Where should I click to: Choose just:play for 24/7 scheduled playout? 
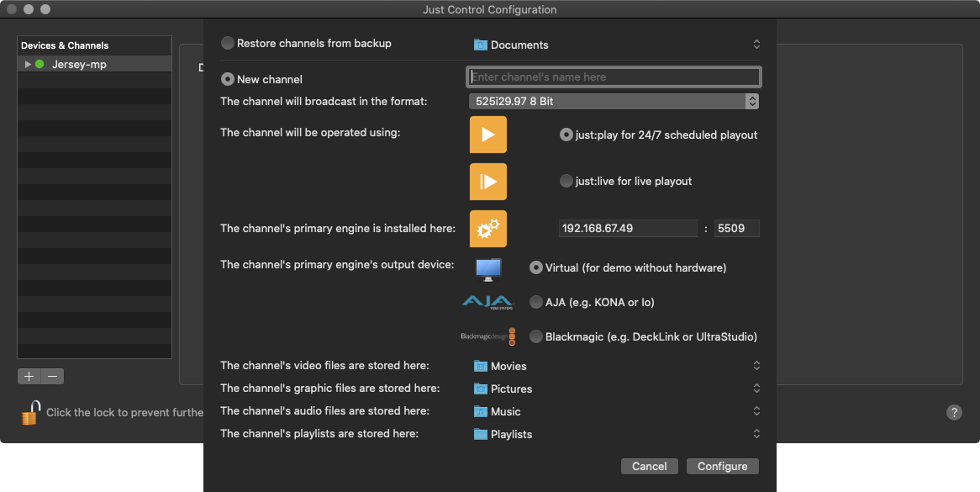[x=566, y=135]
